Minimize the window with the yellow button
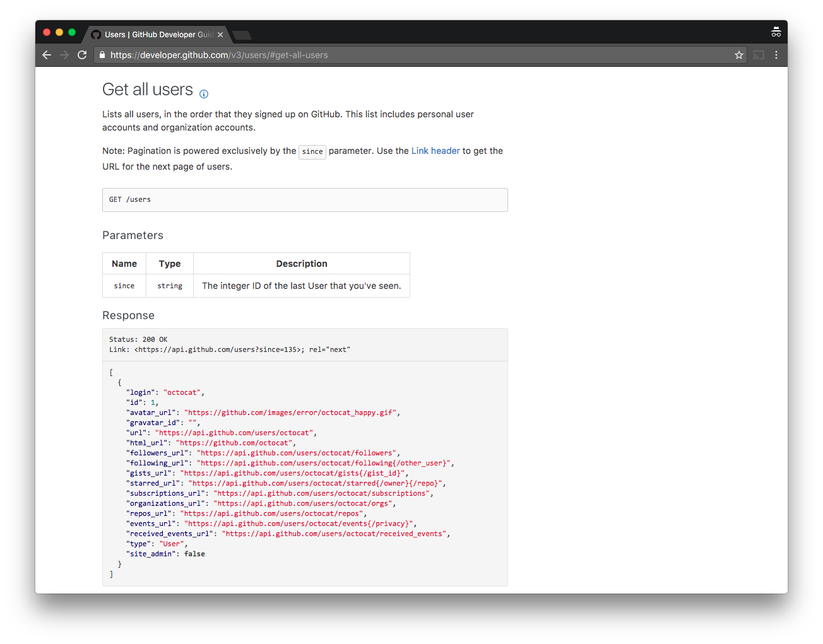The height and width of the screenshot is (644, 823). (59, 32)
